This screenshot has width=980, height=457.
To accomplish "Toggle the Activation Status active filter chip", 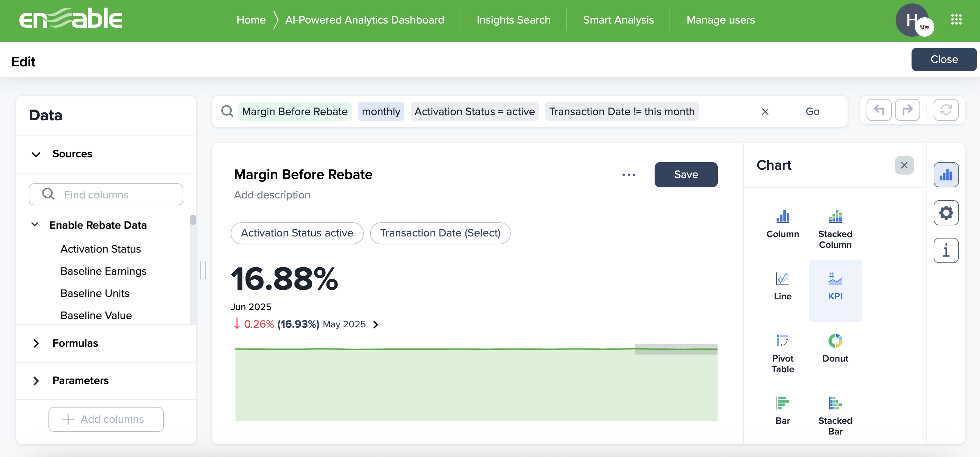I will 297,233.
